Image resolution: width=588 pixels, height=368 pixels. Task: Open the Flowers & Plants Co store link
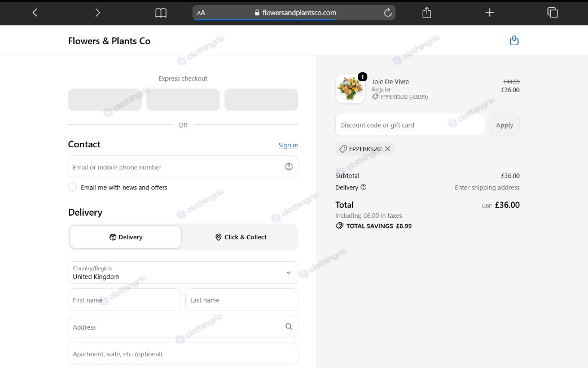(x=109, y=41)
